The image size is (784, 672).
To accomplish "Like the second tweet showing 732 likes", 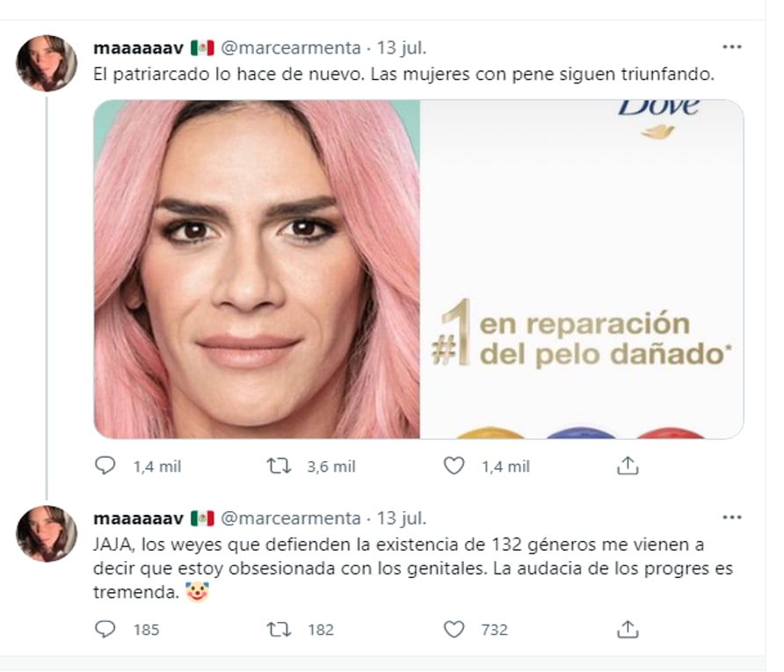I will 454,629.
